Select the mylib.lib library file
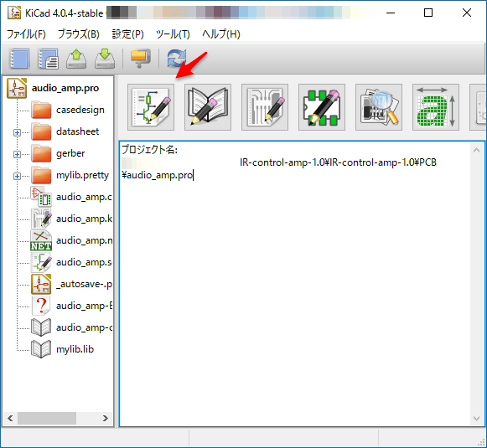487x448 pixels. (75, 349)
